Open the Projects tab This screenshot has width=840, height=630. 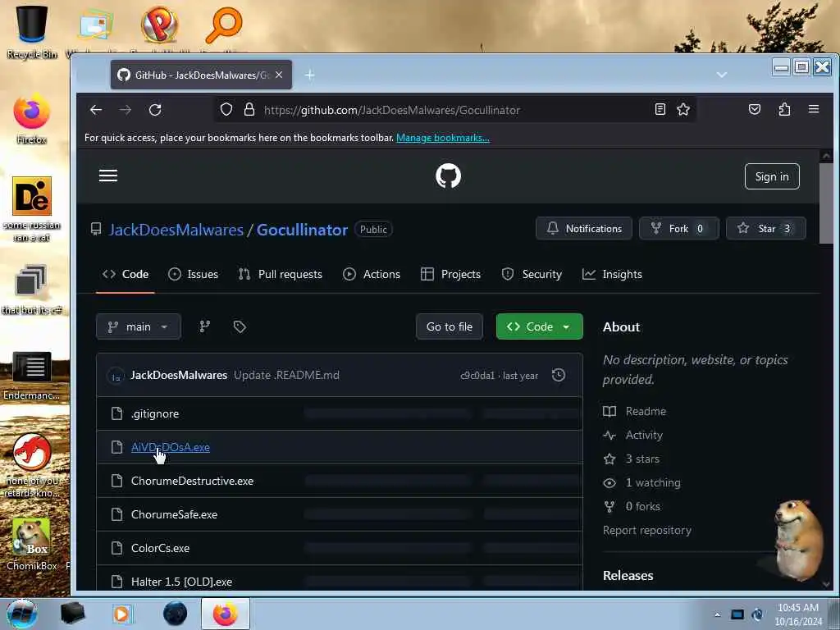450,274
